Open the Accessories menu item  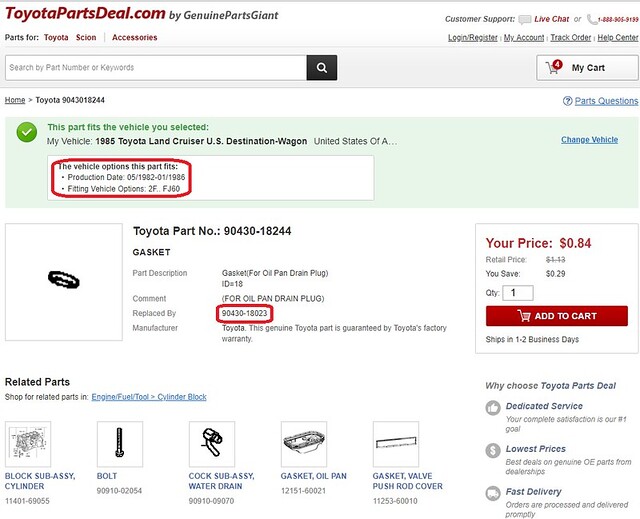click(135, 38)
